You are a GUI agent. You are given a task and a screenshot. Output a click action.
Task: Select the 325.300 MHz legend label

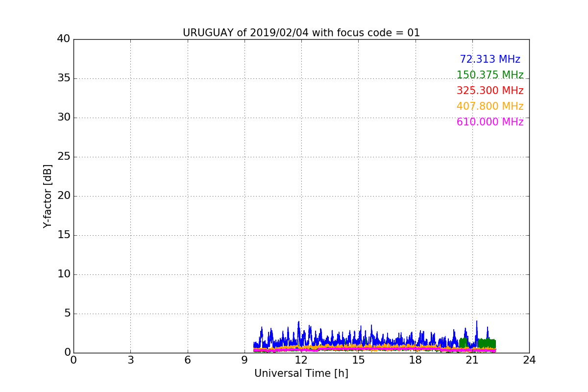(x=490, y=91)
